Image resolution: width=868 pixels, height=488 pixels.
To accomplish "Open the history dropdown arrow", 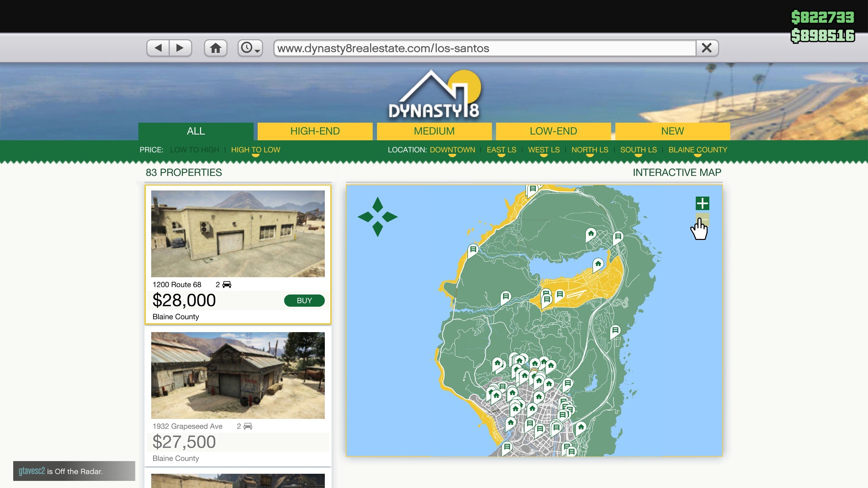I will pos(258,52).
